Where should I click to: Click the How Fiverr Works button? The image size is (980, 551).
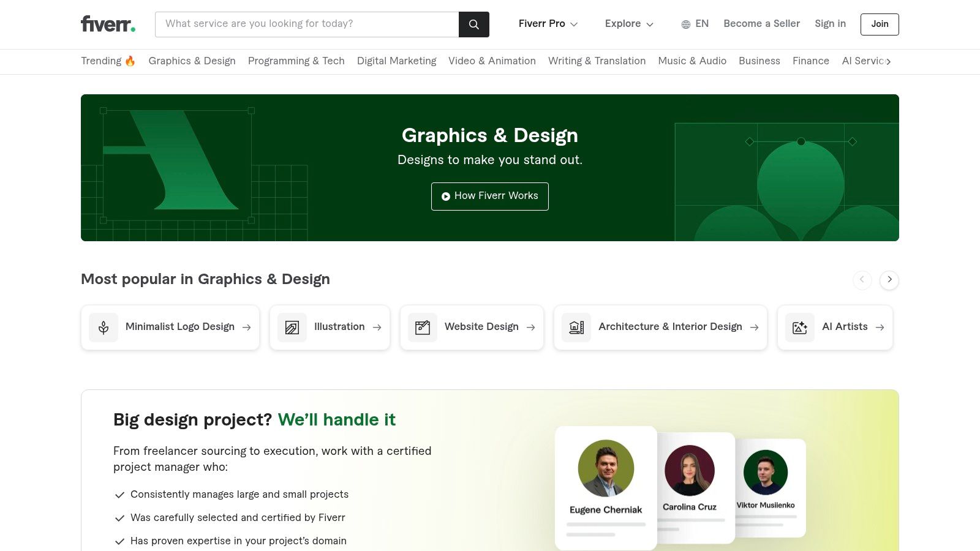point(490,197)
